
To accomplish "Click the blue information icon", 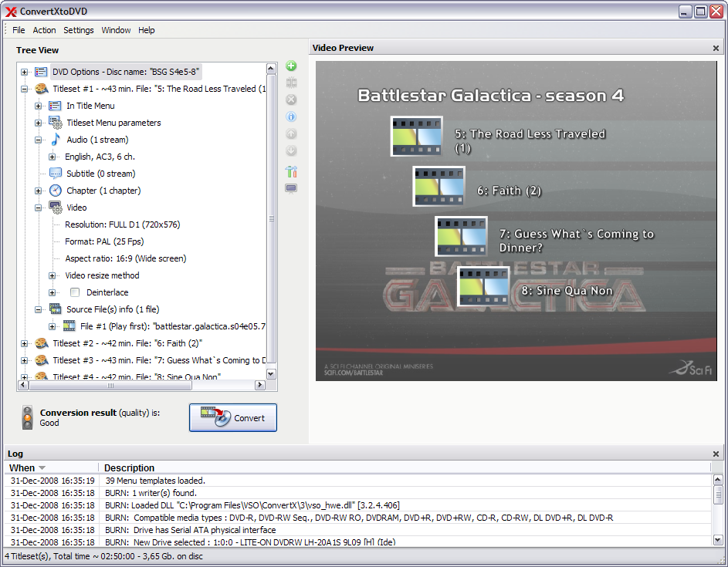I will coord(291,116).
